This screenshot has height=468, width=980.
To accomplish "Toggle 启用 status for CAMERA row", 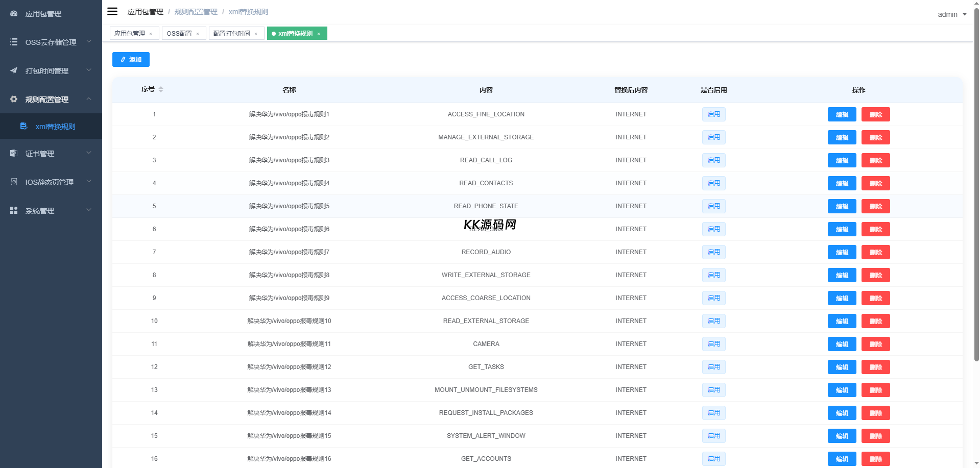I will [713, 344].
